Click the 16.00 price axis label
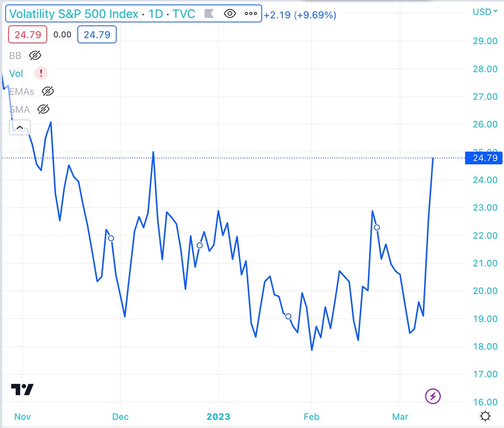Image resolution: width=504 pixels, height=428 pixels. tap(485, 402)
